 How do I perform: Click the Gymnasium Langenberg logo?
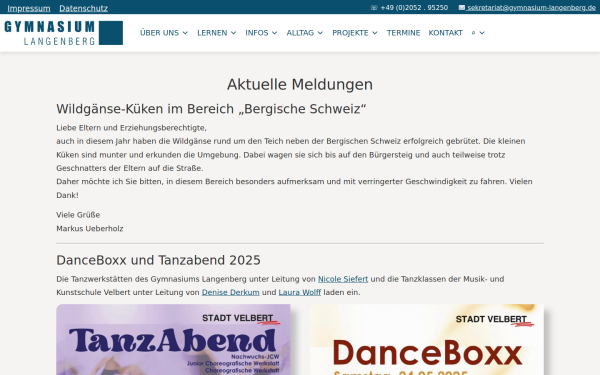coord(64,33)
